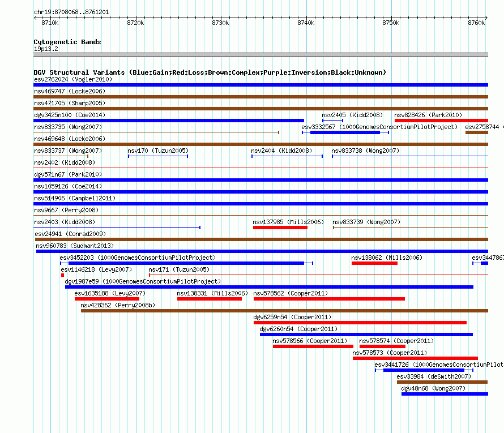Click the nsv833737 (Wong2007) label
The height and width of the screenshot is (433, 504).
click(x=68, y=151)
